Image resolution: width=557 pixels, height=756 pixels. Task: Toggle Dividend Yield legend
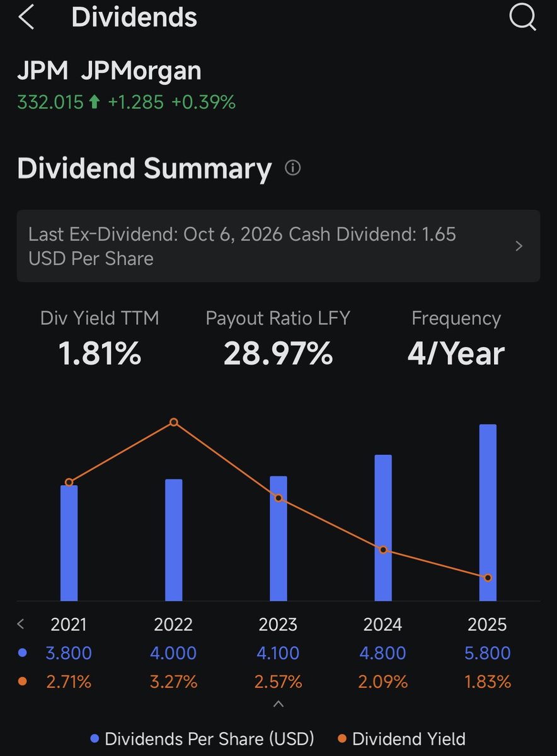click(402, 739)
